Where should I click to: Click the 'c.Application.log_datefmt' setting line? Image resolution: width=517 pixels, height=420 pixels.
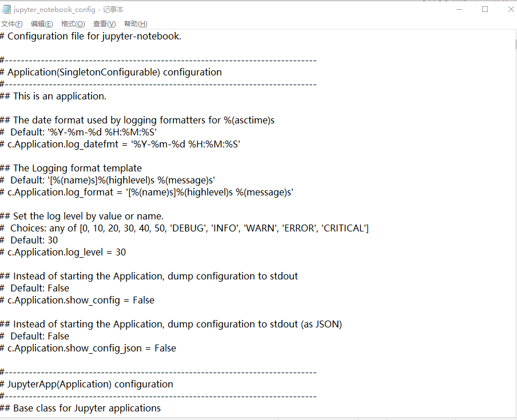pos(120,144)
